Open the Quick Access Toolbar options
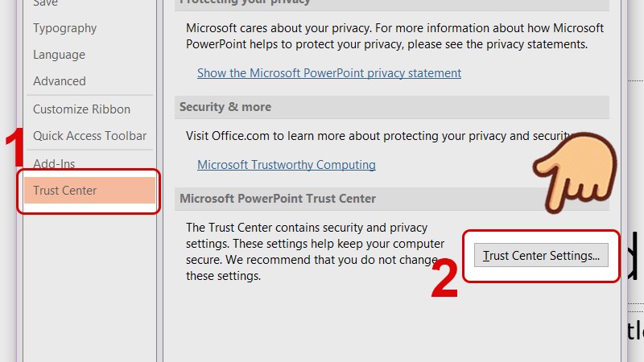Screen dimensions: 644x362 pyautogui.click(x=89, y=136)
